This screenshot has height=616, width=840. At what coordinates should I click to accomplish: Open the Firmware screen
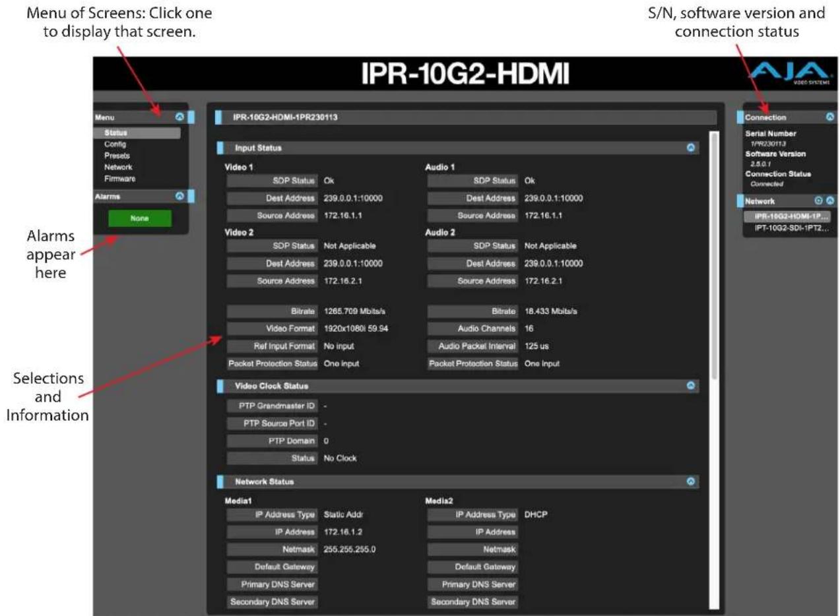pyautogui.click(x=119, y=179)
